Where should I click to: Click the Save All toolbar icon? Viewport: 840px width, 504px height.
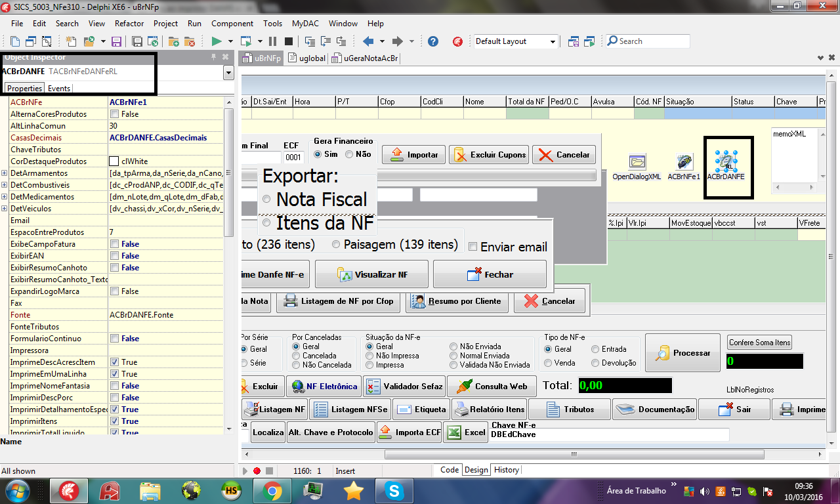tap(137, 41)
